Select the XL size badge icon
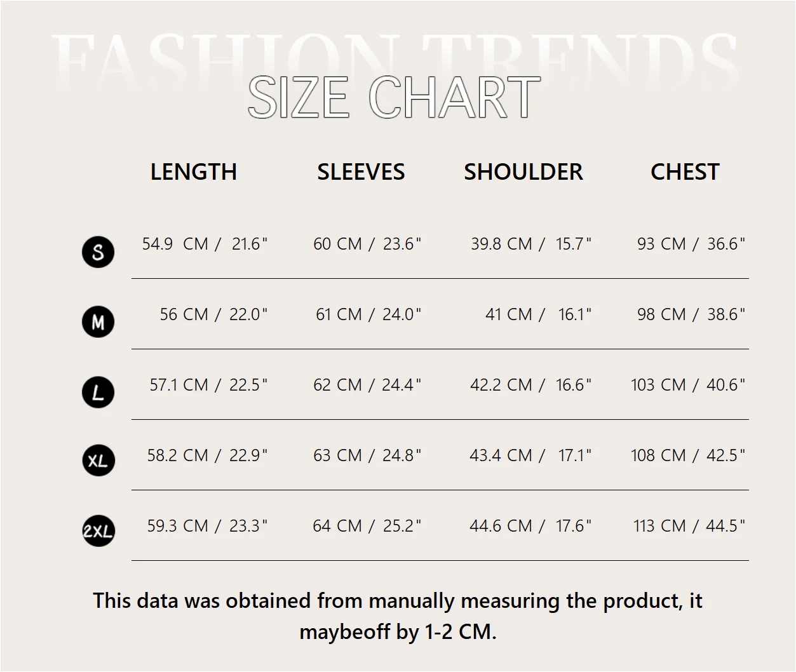Viewport: 796px width, 672px height. click(98, 460)
